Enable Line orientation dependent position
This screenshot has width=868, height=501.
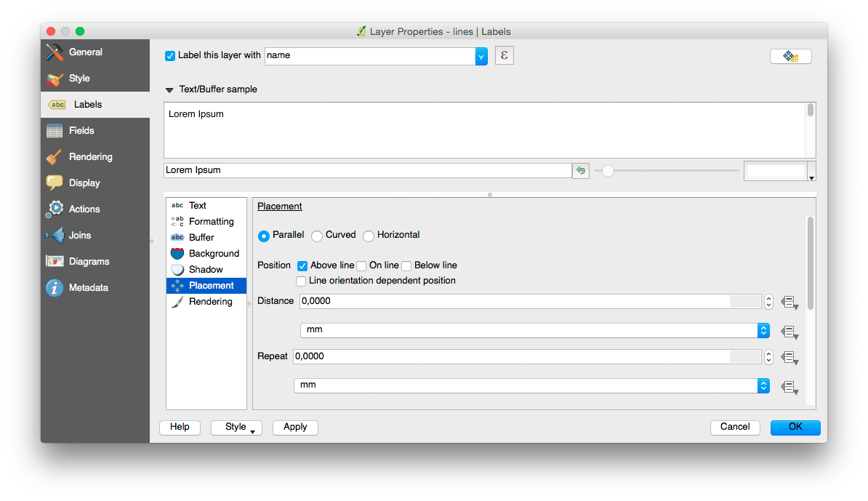click(x=301, y=281)
